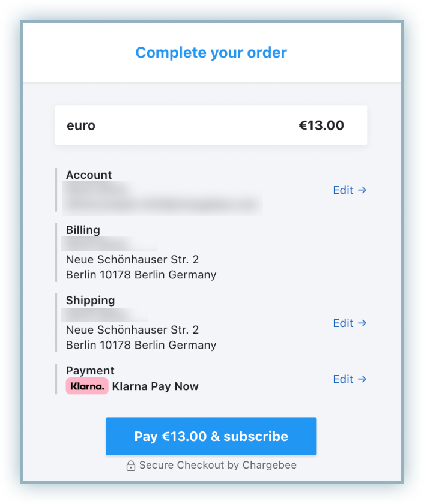Click the Complete your order heading
This screenshot has height=504, width=424.
pos(211,52)
